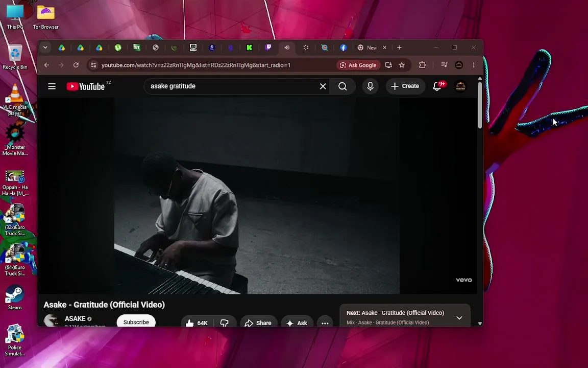Click the magnifier search button
The image size is (588, 368).
coord(342,86)
